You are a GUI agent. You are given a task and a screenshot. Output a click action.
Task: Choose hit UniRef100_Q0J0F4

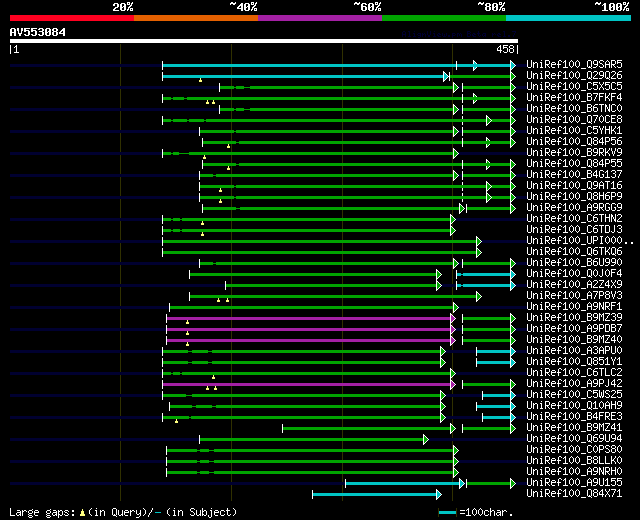574,274
